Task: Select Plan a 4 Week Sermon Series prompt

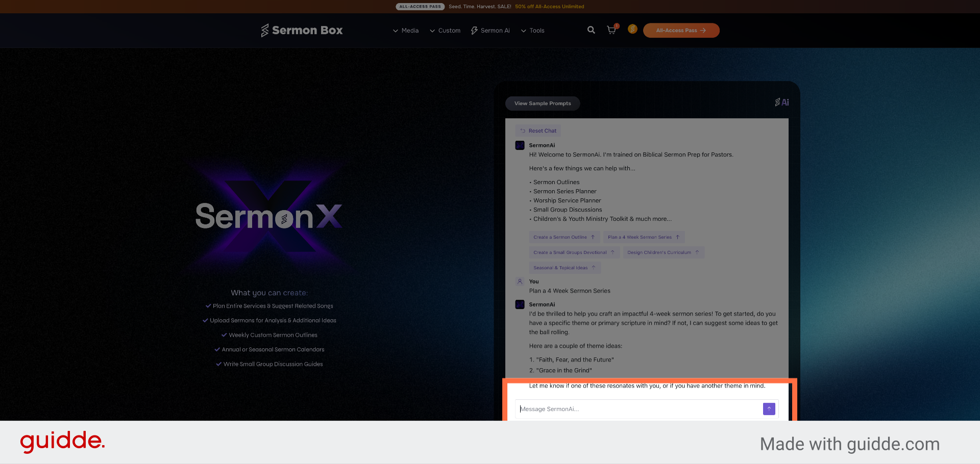Action: [644, 237]
